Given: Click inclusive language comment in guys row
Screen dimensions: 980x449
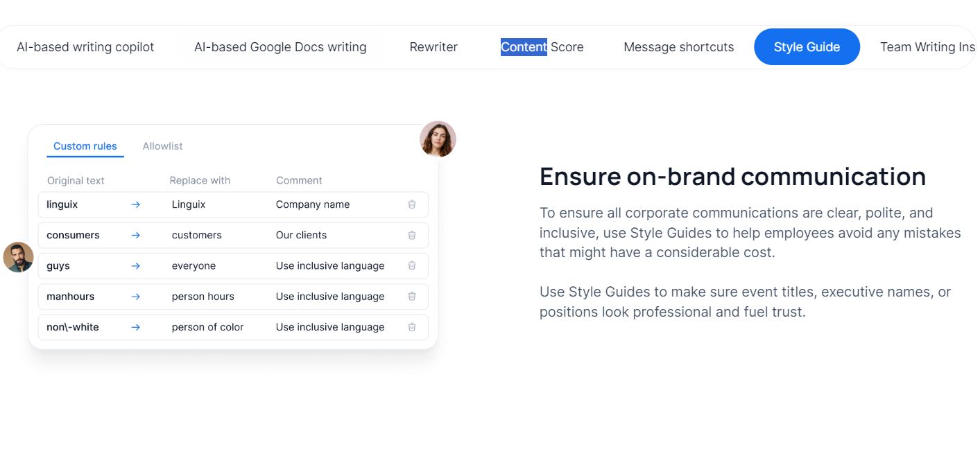Looking at the screenshot, I should tap(330, 265).
